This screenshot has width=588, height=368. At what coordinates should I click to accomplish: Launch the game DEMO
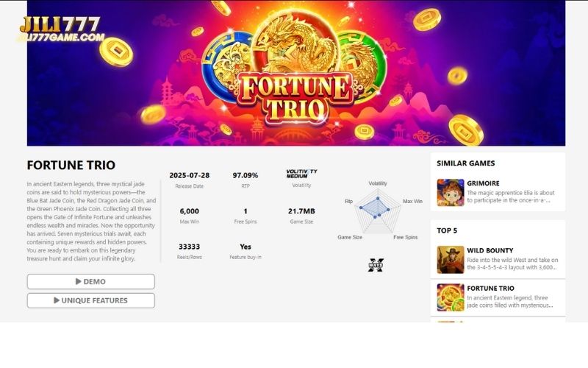(x=90, y=281)
